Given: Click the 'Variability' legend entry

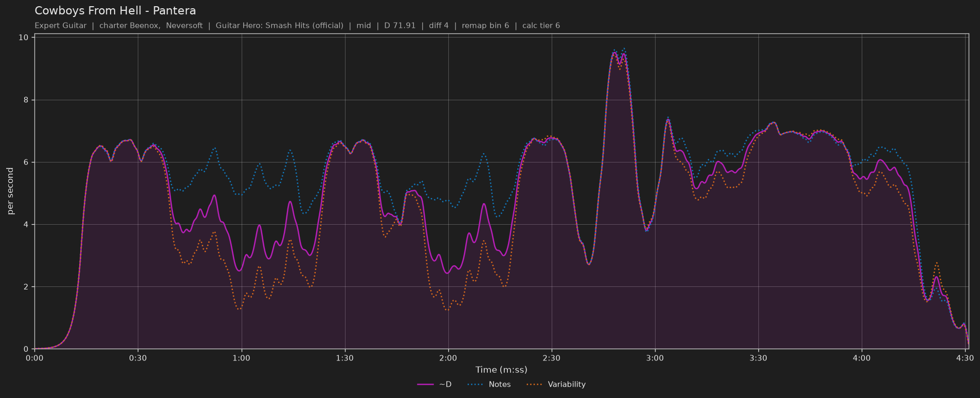Looking at the screenshot, I should coord(556,384).
